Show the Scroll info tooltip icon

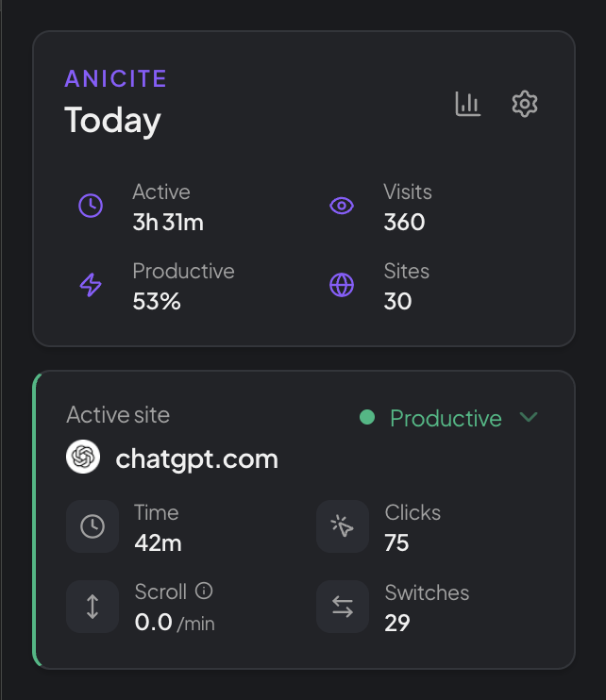coord(204,592)
